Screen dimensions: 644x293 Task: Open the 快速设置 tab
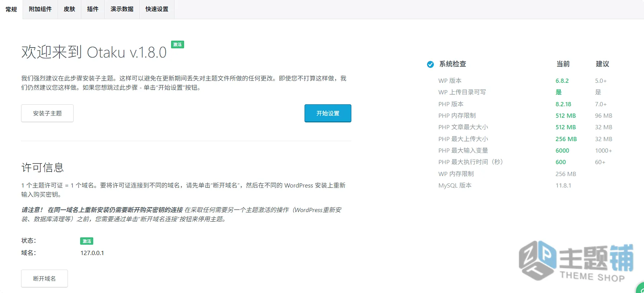157,9
